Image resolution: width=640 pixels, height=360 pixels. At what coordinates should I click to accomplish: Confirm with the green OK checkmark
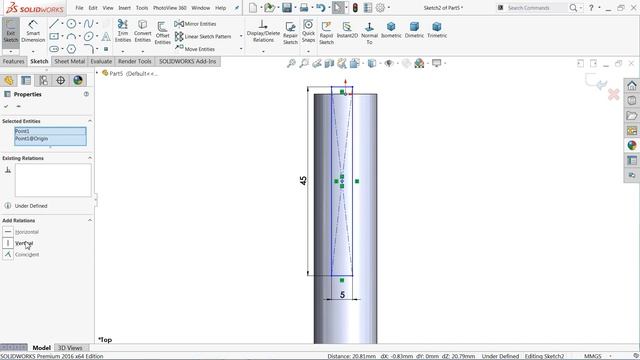6,107
